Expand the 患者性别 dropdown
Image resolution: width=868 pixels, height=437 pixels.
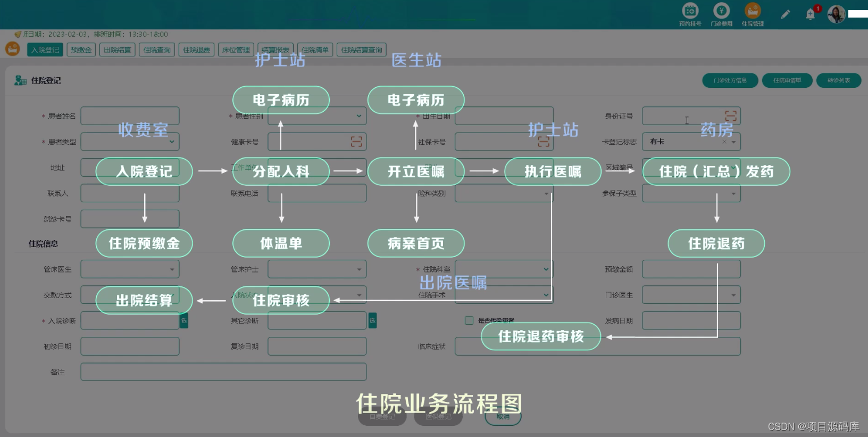359,116
